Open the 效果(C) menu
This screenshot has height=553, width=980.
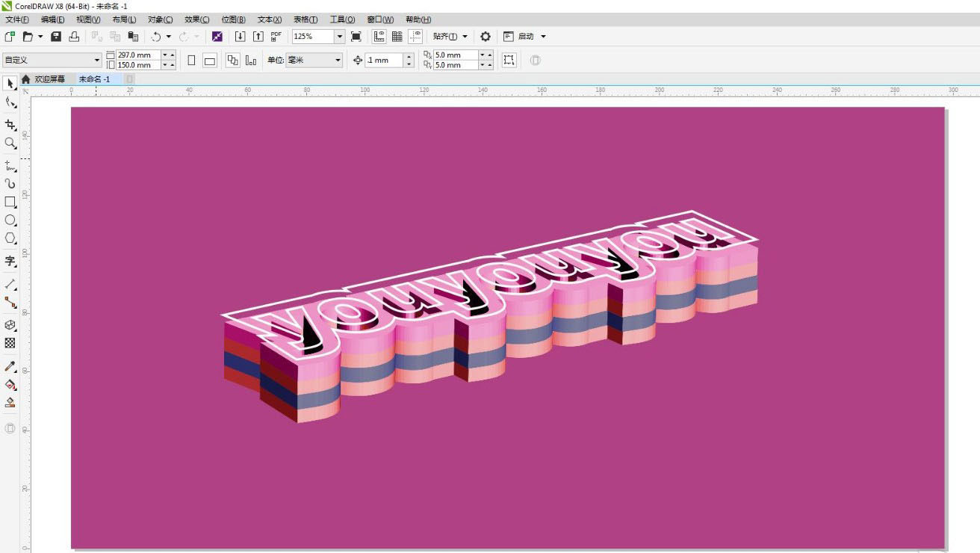(x=196, y=19)
